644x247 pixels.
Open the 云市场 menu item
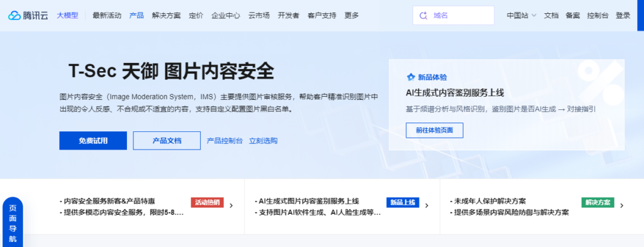click(258, 16)
